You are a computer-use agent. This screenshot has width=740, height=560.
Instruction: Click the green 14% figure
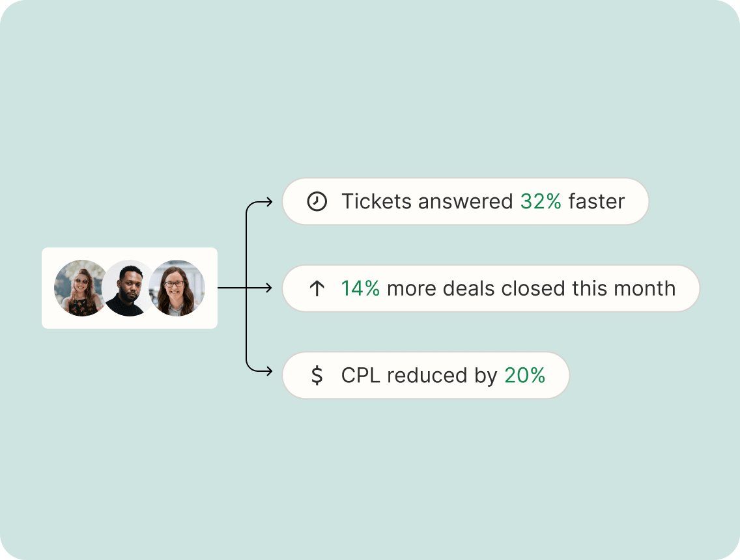click(360, 288)
